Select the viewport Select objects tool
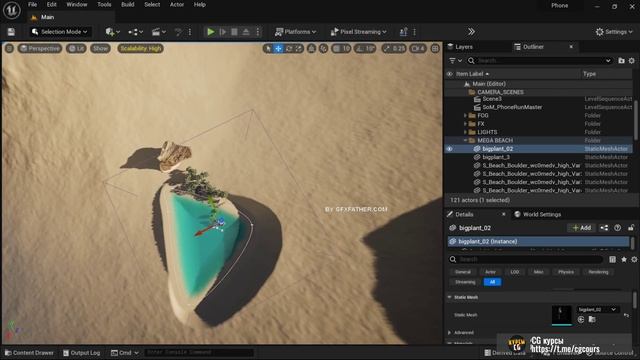 [268, 49]
